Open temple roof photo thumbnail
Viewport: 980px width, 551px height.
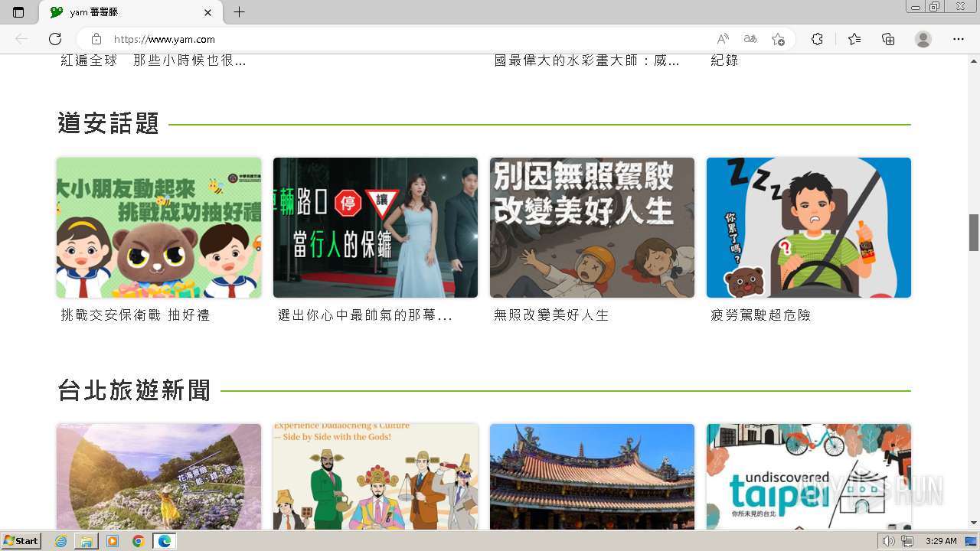[592, 476]
